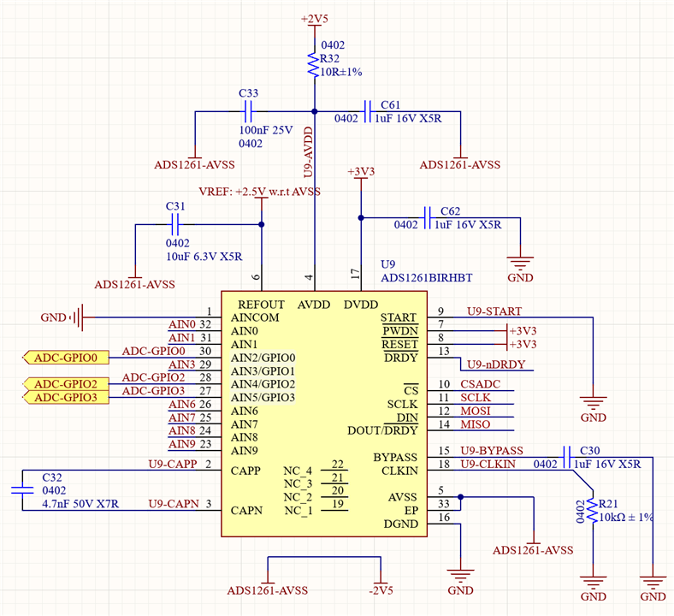Click the AIN0 net label

coord(182,324)
